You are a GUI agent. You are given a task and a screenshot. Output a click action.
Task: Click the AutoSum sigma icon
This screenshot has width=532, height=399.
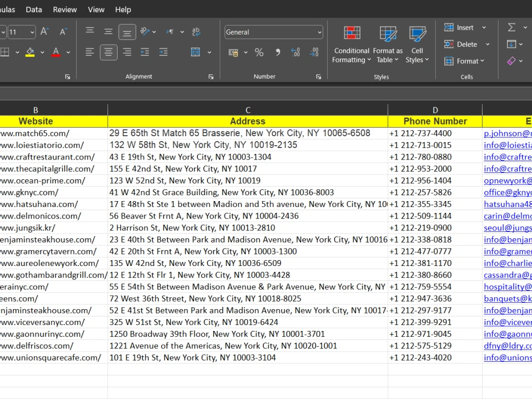pyautogui.click(x=511, y=27)
